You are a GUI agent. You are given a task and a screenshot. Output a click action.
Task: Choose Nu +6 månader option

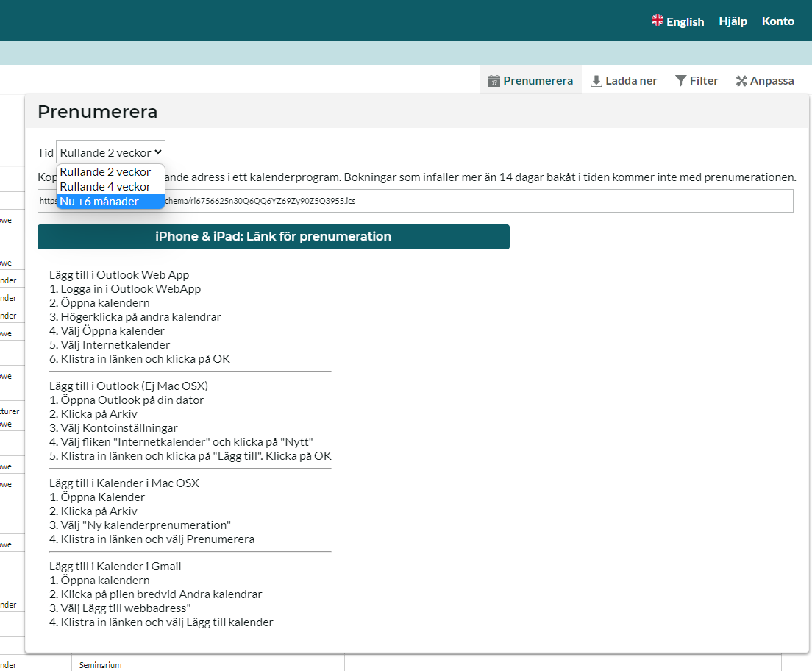(110, 201)
